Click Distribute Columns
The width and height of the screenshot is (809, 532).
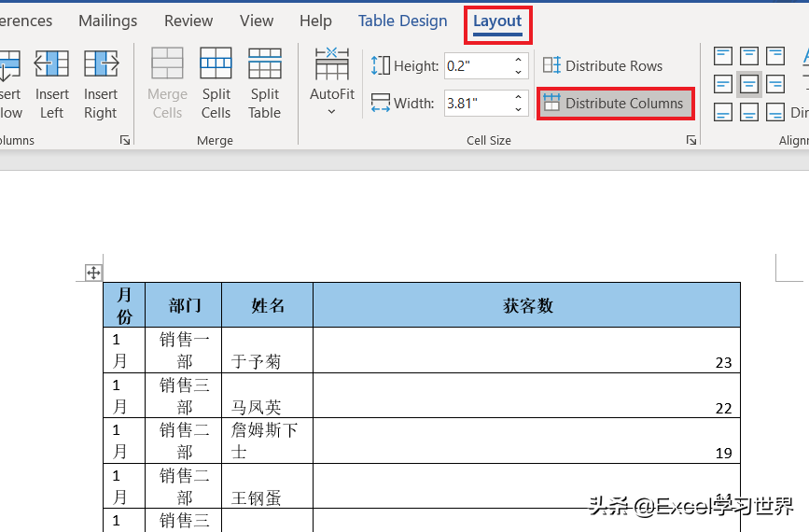[613, 104]
